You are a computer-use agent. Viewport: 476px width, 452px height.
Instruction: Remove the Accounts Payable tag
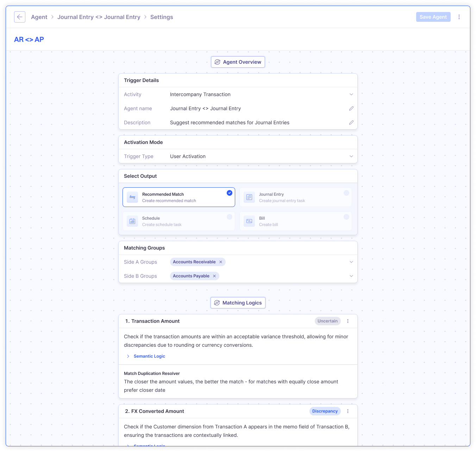click(214, 276)
